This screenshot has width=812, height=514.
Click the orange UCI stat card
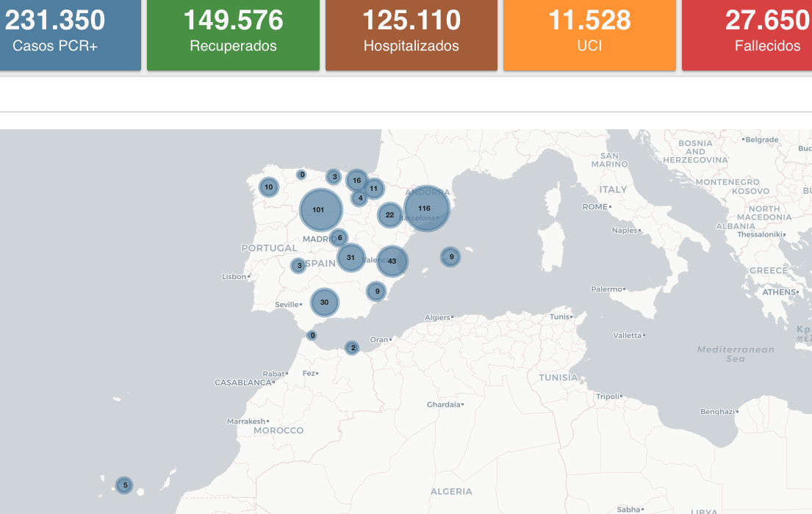tap(589, 33)
